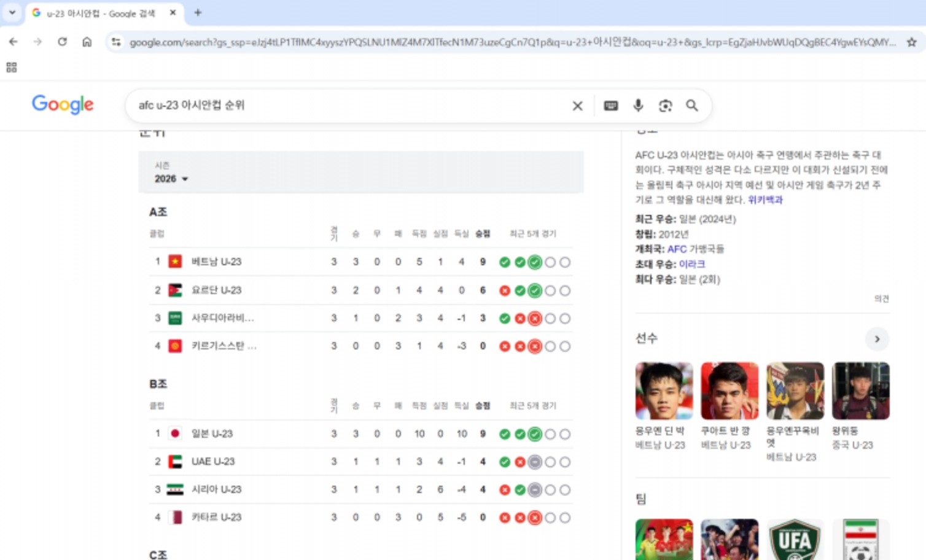Open the 카타르 U-23 team row
Screen dimensions: 926x560
coord(360,517)
